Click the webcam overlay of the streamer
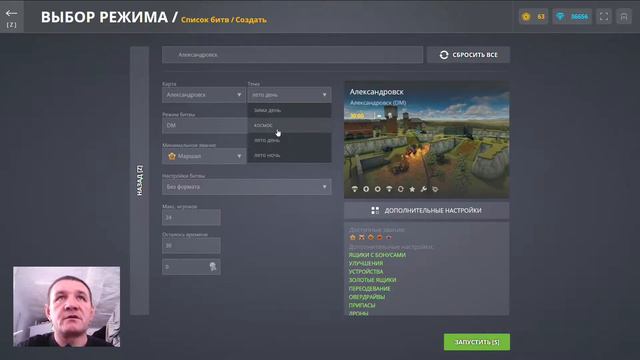Screen dimensions: 640x360 [x=67, y=307]
